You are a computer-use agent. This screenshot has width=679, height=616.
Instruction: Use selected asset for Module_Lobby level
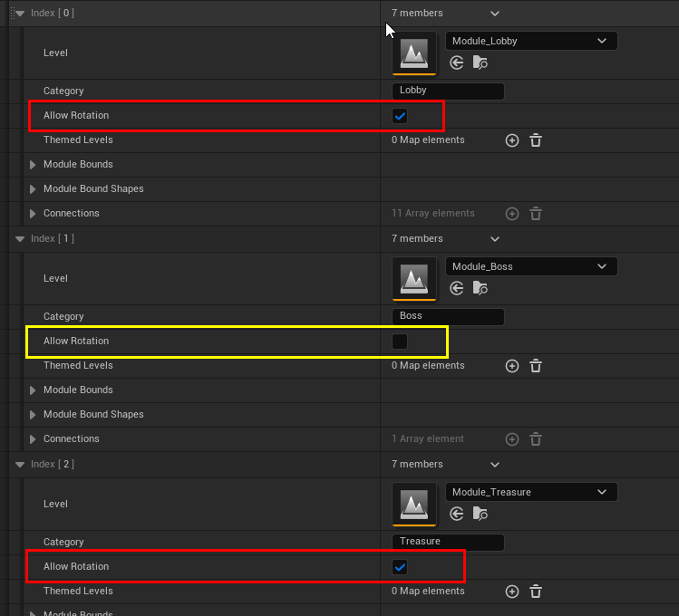pos(456,63)
